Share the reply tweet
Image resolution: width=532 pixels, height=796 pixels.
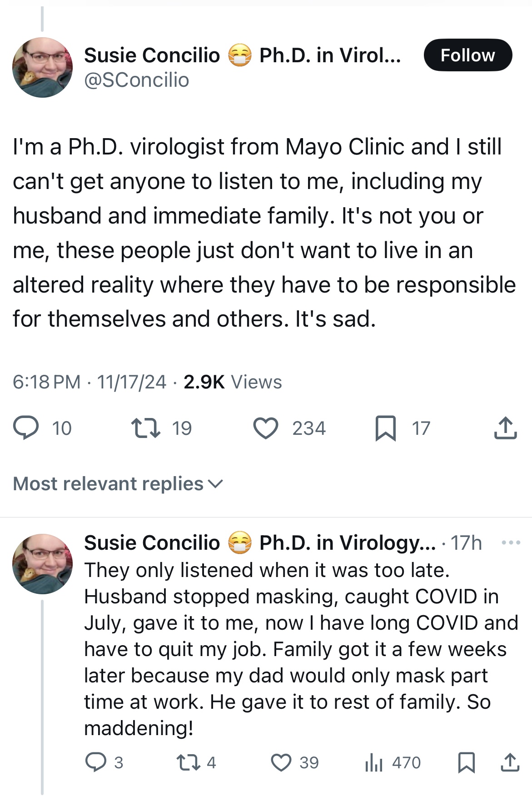(x=510, y=762)
